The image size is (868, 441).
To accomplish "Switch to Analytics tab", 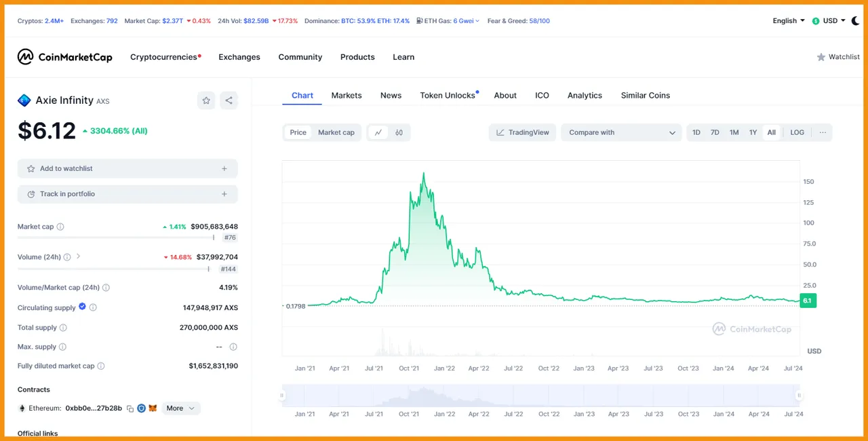I will (585, 96).
